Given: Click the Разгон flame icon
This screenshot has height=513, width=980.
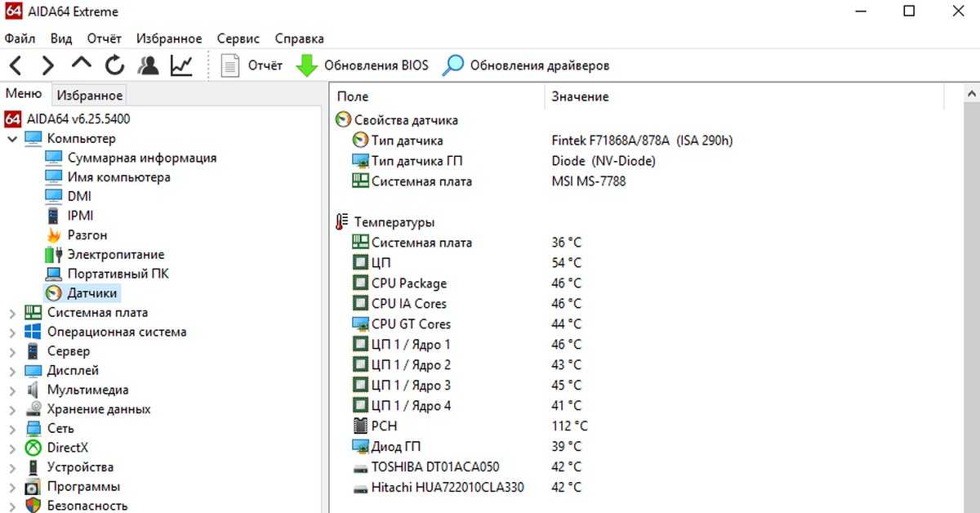Looking at the screenshot, I should point(54,235).
